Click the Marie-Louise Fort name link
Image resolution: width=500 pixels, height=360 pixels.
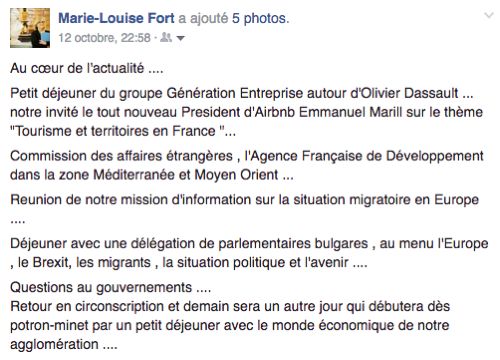pyautogui.click(x=116, y=18)
